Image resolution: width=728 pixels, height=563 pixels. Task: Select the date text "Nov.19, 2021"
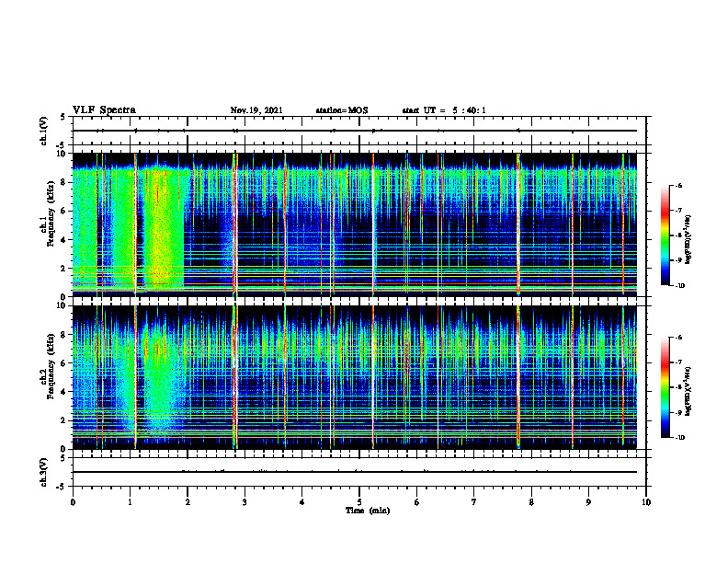click(256, 110)
